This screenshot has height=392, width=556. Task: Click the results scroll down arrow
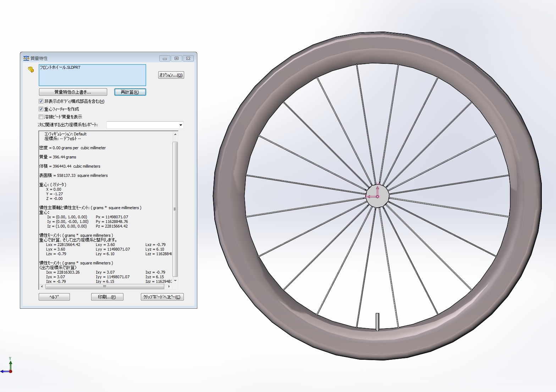click(x=175, y=281)
